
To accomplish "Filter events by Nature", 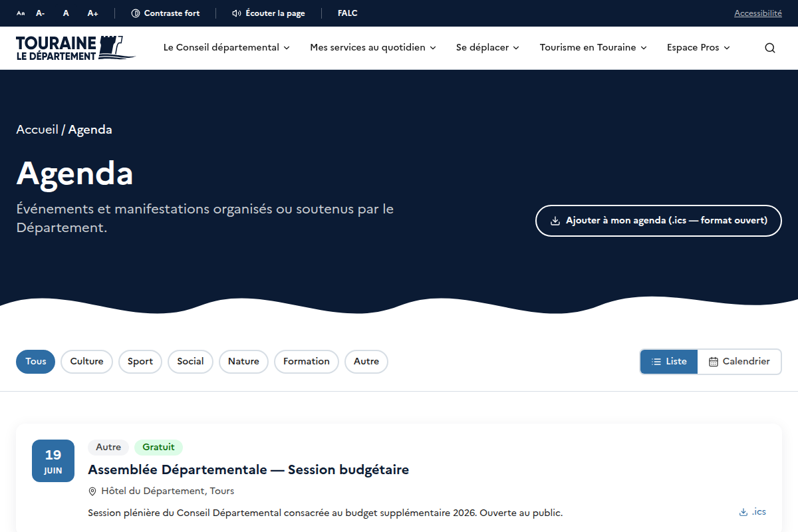I will click(243, 362).
